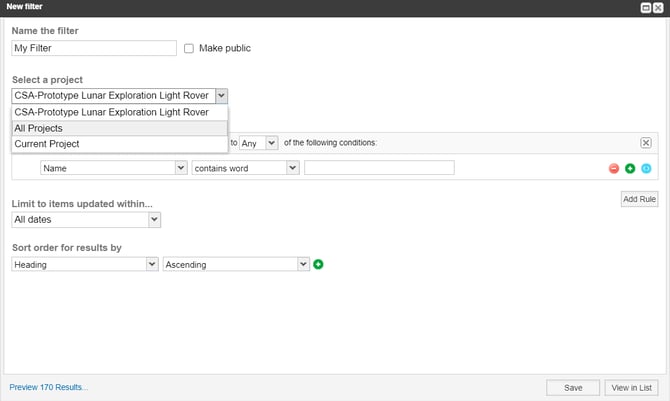The width and height of the screenshot is (670, 401).
Task: Click the Add Rule button
Action: [639, 199]
